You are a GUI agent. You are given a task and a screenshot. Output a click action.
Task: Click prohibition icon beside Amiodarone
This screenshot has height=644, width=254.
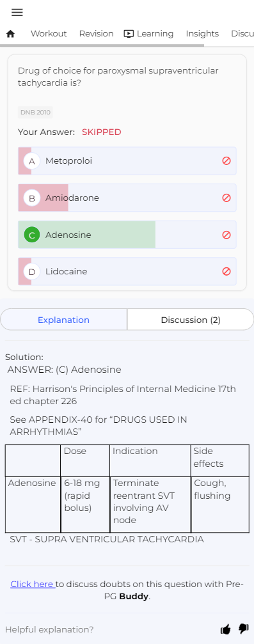point(226,198)
